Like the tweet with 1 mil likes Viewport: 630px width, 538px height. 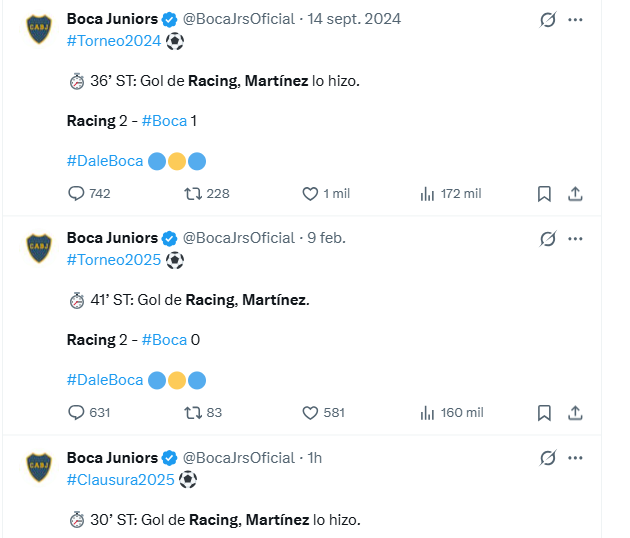coord(310,193)
